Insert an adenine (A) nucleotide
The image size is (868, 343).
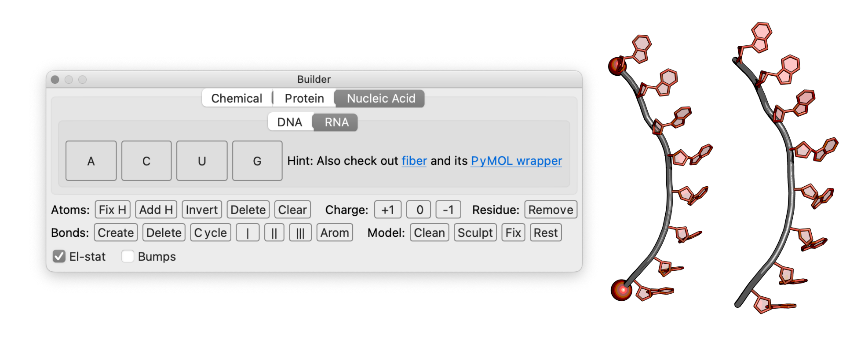coord(91,161)
